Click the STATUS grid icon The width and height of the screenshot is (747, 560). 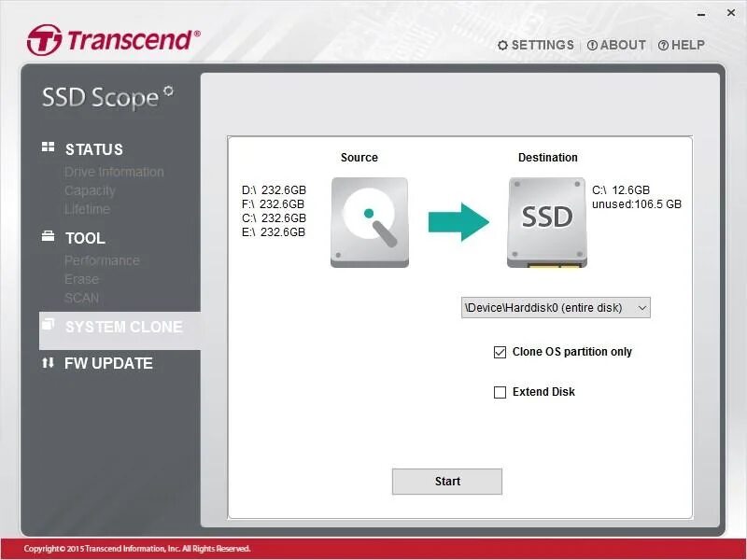[49, 147]
